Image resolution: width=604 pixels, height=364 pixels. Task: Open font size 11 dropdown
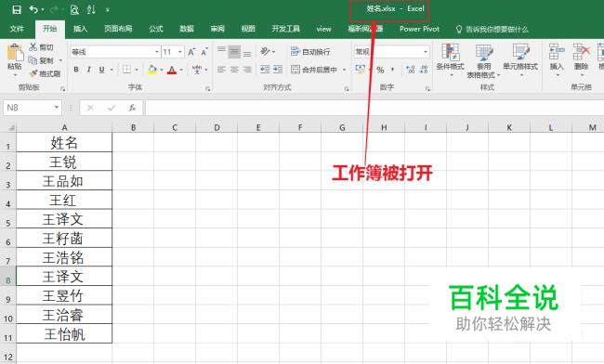point(180,52)
